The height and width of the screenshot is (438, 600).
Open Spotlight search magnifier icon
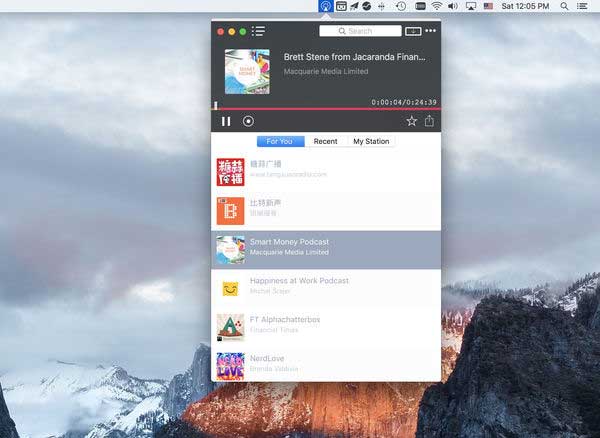(x=564, y=6)
